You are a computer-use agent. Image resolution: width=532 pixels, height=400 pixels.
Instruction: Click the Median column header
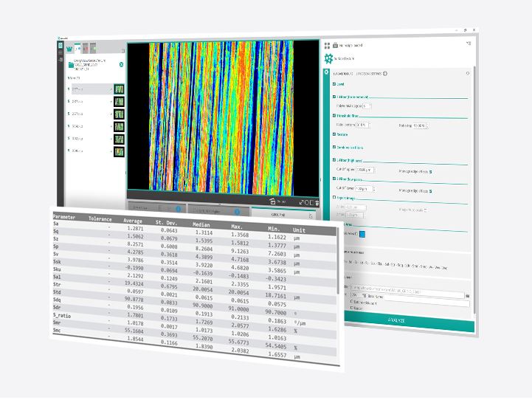tap(201, 224)
